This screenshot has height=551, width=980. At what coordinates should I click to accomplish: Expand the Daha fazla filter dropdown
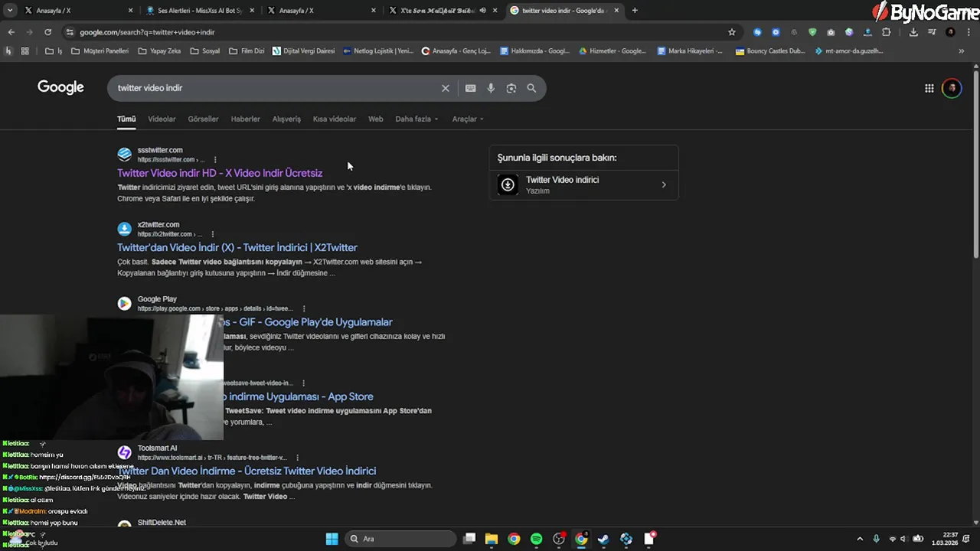[x=416, y=119]
